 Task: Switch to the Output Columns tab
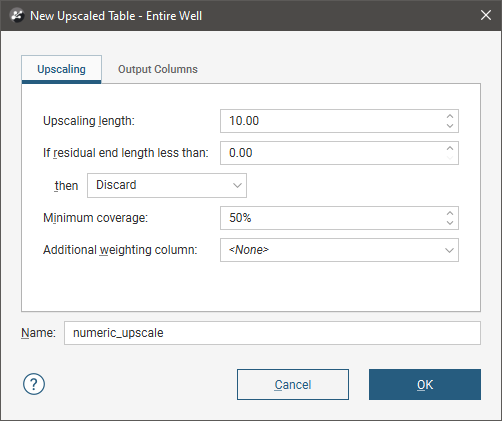pyautogui.click(x=158, y=69)
